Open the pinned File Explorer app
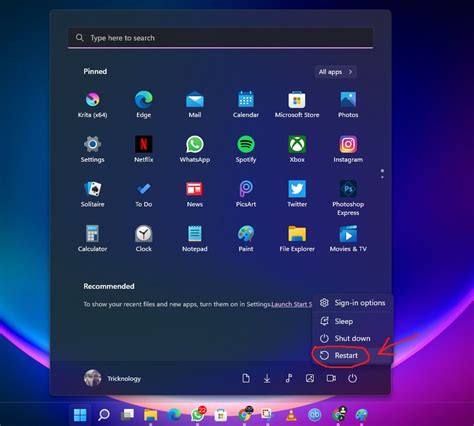 297,239
